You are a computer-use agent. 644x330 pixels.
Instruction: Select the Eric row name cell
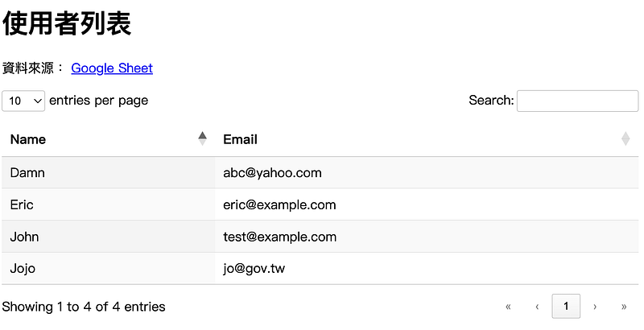tap(109, 204)
